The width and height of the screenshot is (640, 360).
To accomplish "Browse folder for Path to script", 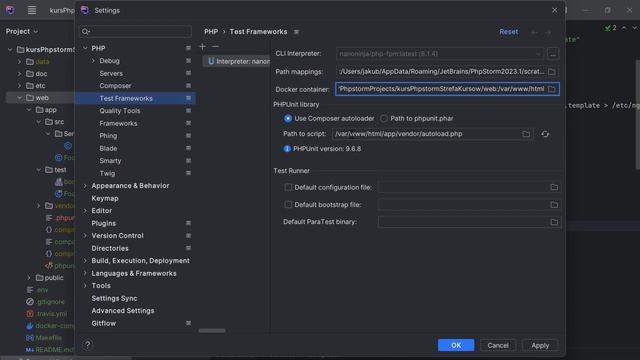I will click(526, 134).
